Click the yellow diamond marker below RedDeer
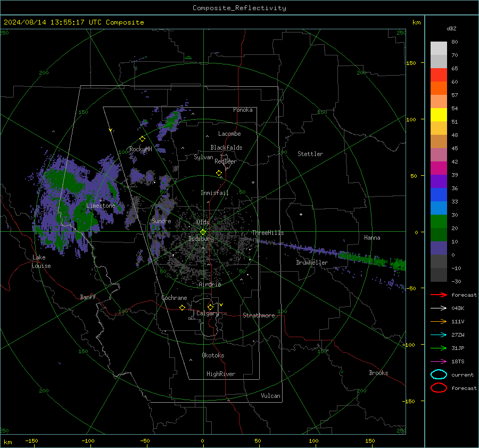479x448 pixels. 219,173
